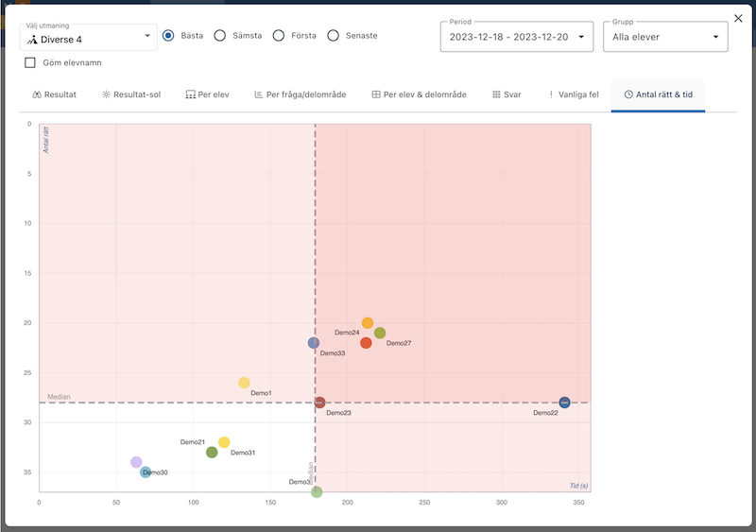Image resolution: width=756 pixels, height=532 pixels.
Task: Open the Svar grid tab
Action: click(x=507, y=94)
